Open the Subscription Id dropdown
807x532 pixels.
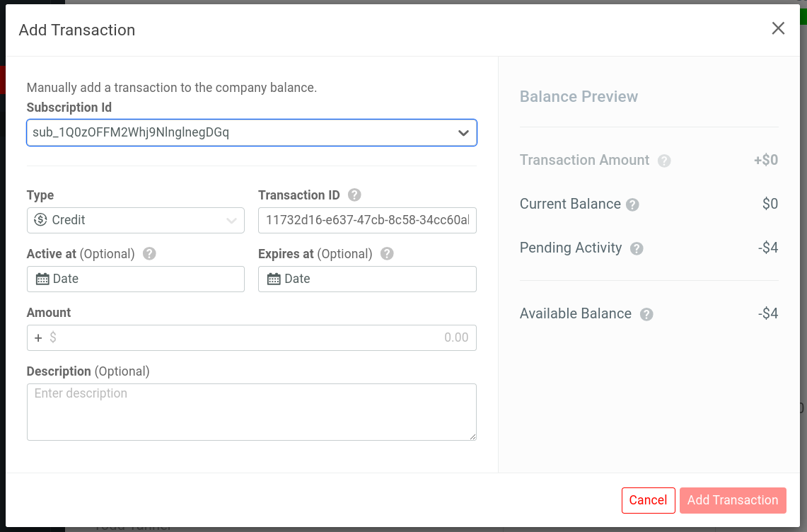coord(251,132)
